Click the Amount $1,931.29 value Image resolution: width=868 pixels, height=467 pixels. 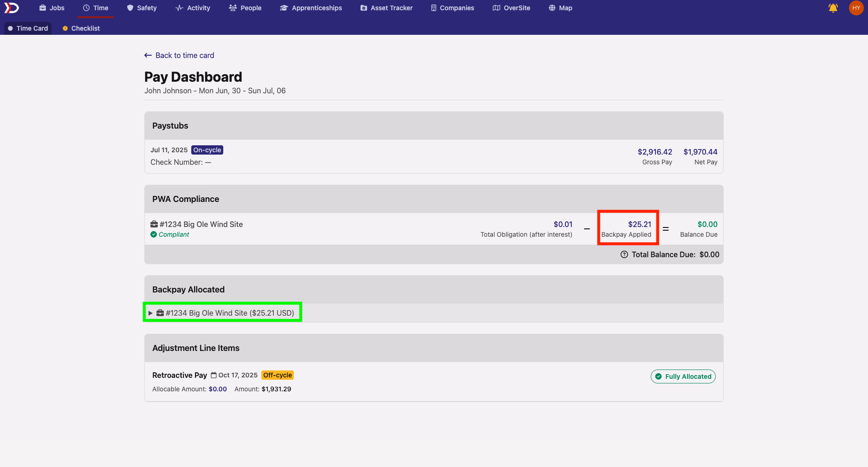pos(276,389)
